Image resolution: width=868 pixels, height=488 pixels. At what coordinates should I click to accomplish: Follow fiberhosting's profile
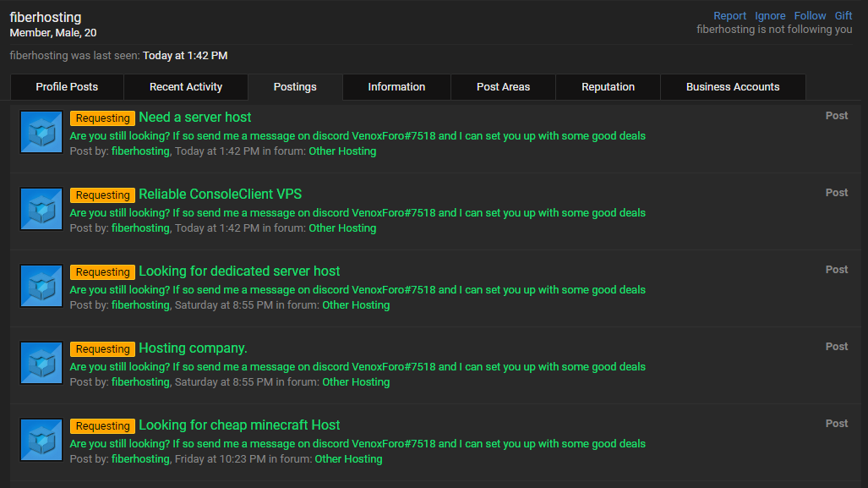click(x=810, y=16)
